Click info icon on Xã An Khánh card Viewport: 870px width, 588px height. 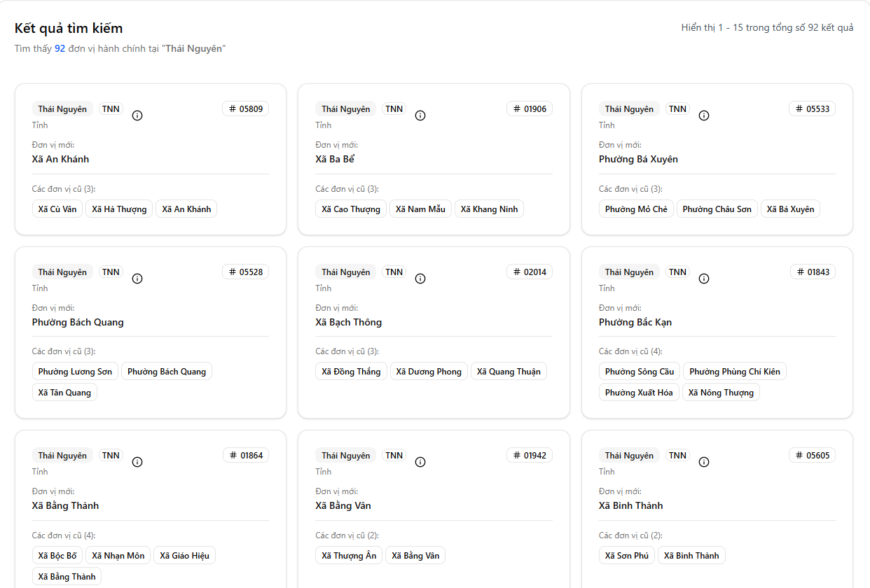(x=137, y=115)
